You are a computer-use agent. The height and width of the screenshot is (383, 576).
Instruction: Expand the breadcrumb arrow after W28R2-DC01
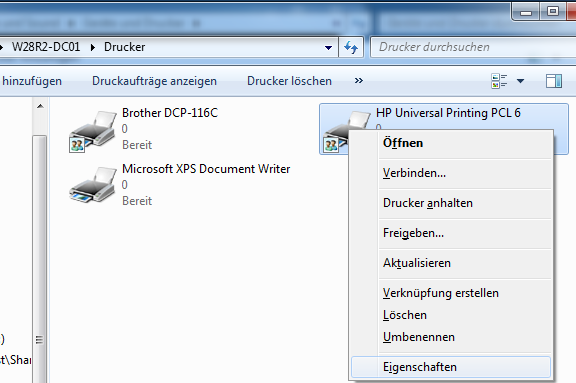tap(93, 47)
